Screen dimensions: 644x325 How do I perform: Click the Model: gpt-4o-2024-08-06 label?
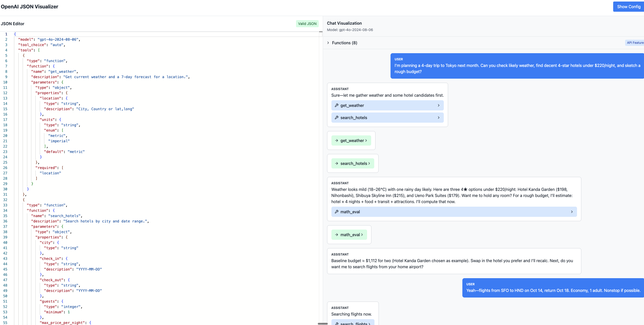coord(350,30)
